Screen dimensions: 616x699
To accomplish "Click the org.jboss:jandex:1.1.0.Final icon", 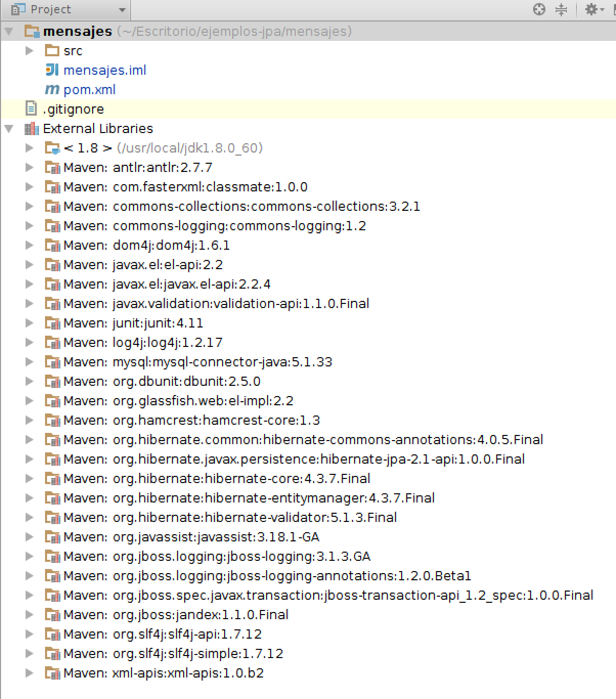I will [52, 615].
